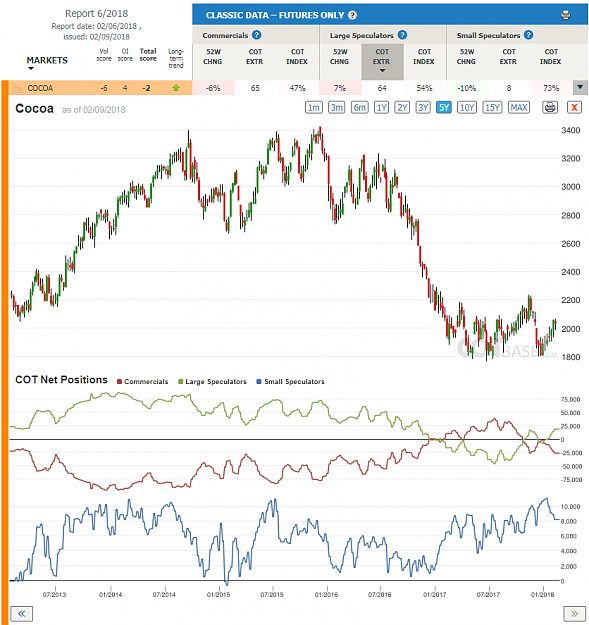The image size is (589, 625).
Task: Sort by Vol score column
Action: [104, 55]
